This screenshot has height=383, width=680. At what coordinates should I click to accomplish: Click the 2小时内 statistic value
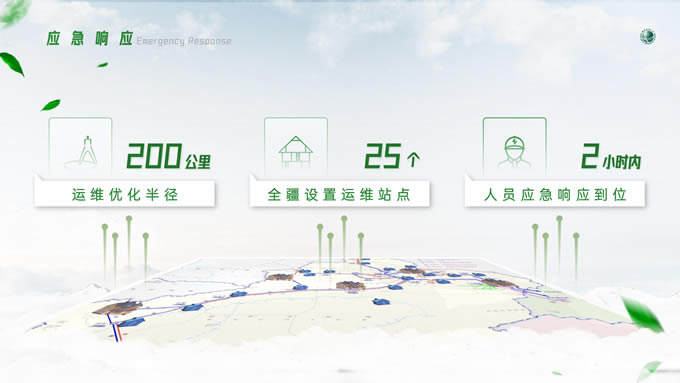(x=611, y=156)
